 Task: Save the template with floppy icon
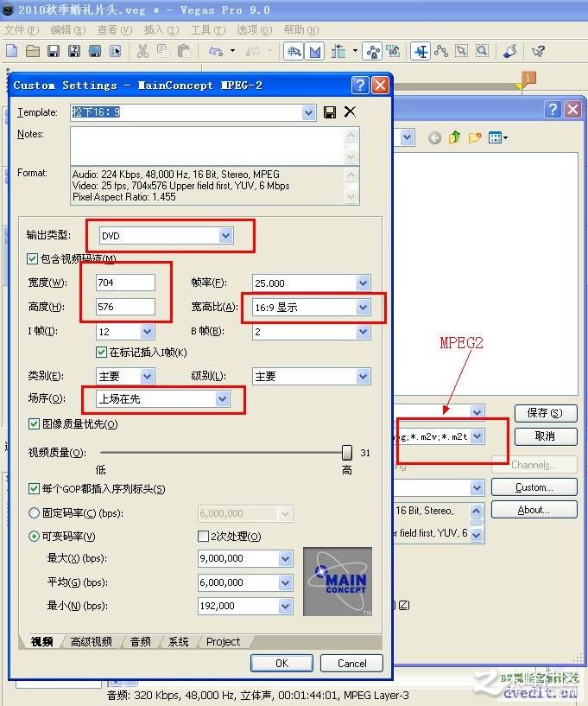point(330,111)
